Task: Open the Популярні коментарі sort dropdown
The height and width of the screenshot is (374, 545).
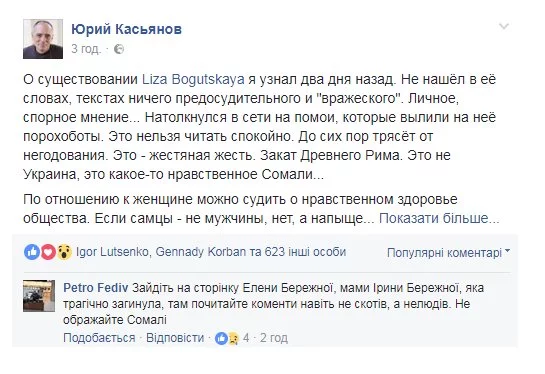Action: coord(448,252)
